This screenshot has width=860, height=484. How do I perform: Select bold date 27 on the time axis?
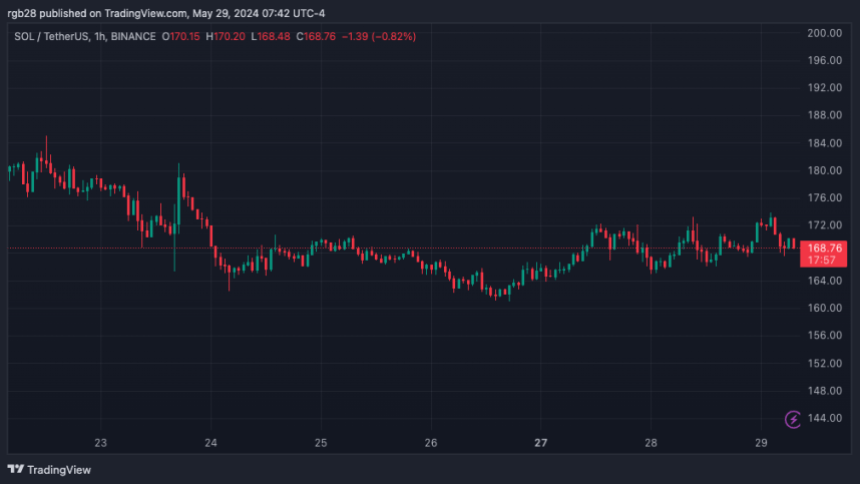coord(541,442)
